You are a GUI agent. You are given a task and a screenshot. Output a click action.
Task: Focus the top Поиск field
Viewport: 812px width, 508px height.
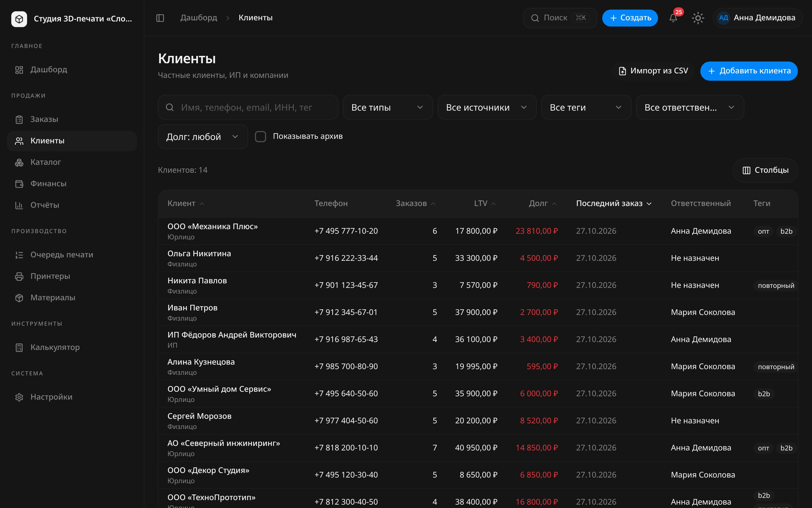pos(560,18)
